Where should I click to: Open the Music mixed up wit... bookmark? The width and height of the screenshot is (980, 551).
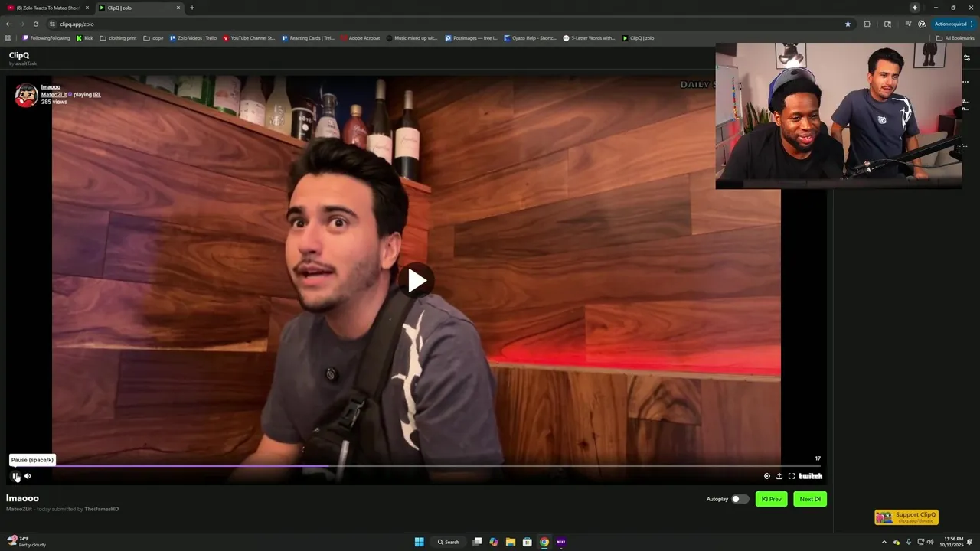pyautogui.click(x=412, y=37)
